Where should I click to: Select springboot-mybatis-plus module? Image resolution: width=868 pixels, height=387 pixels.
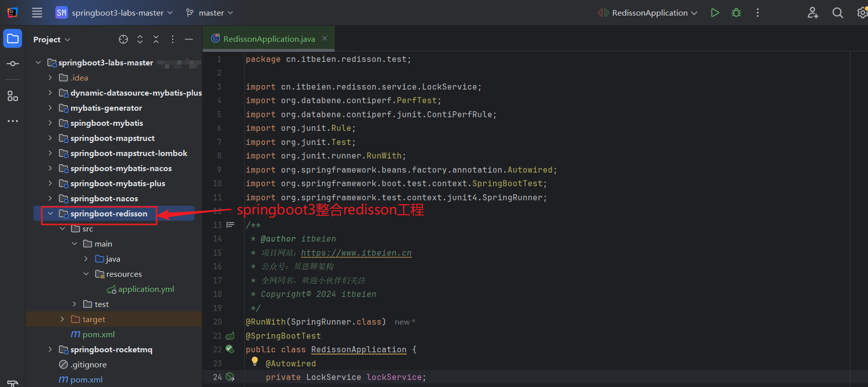point(118,183)
